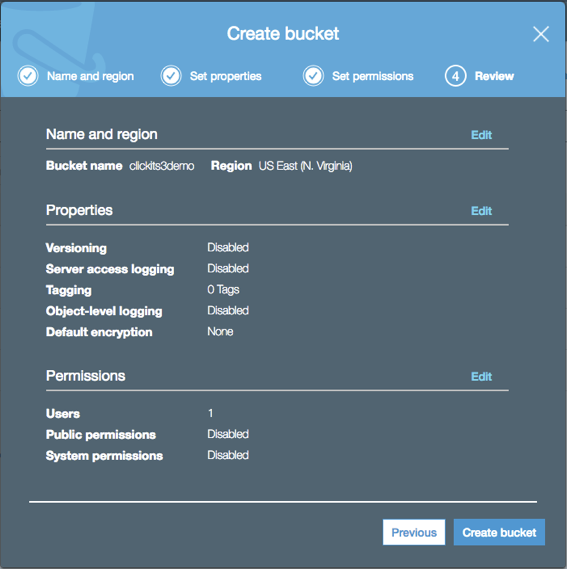567x569 pixels.
Task: Click the blue Create bucket button
Action: click(x=499, y=532)
